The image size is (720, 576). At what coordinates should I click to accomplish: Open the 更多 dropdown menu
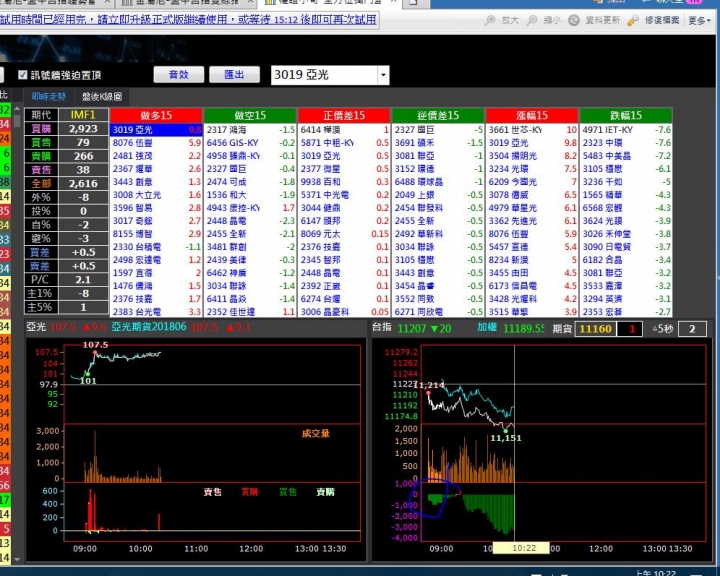(x=699, y=20)
